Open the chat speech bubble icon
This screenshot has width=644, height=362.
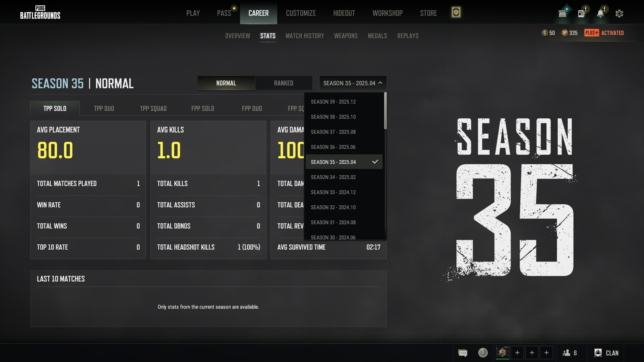[463, 353]
